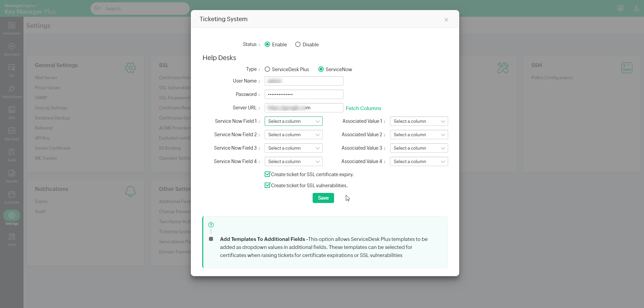Focus the User Name input field

click(x=304, y=81)
